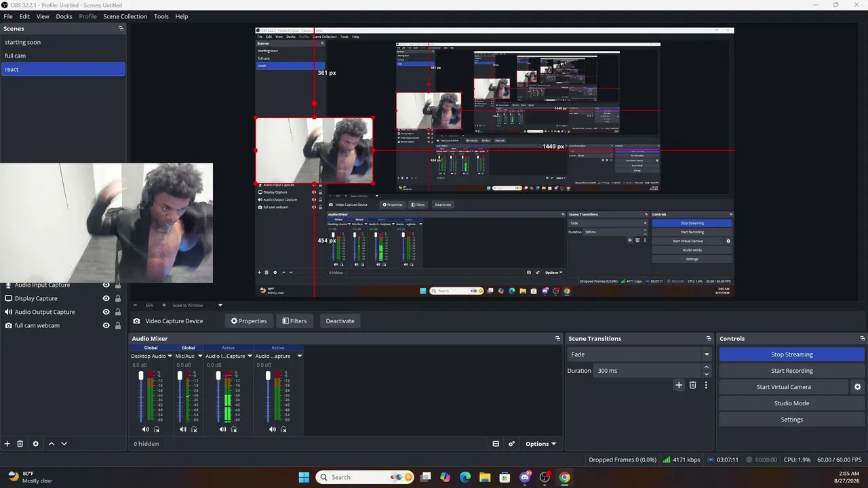
Task: Open the mixer Options dropdown
Action: pos(540,444)
